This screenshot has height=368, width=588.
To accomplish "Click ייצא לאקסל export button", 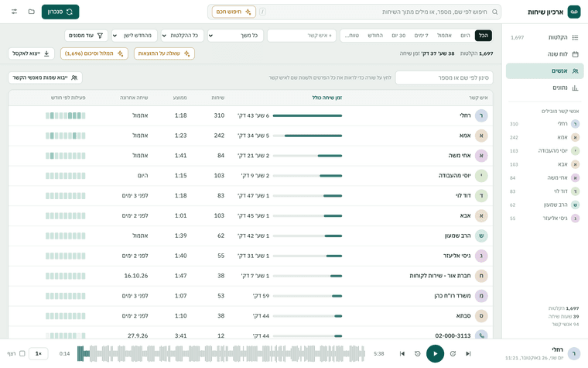I will (x=31, y=53).
